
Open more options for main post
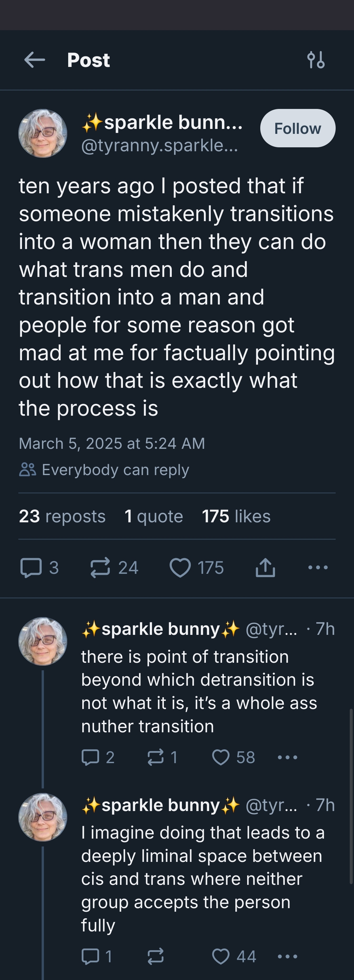[318, 568]
